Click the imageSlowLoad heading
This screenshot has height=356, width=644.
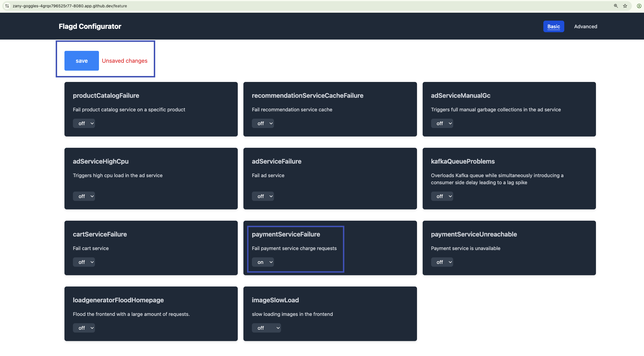275,300
